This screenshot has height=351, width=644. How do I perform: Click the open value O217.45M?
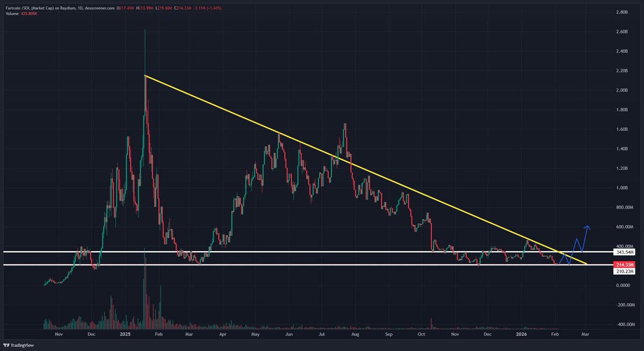[x=125, y=8]
